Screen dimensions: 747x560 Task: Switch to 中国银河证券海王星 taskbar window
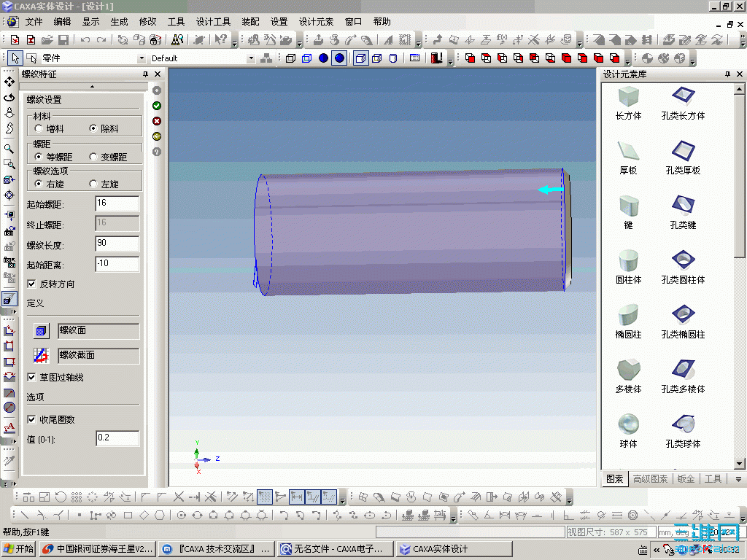tap(97, 549)
